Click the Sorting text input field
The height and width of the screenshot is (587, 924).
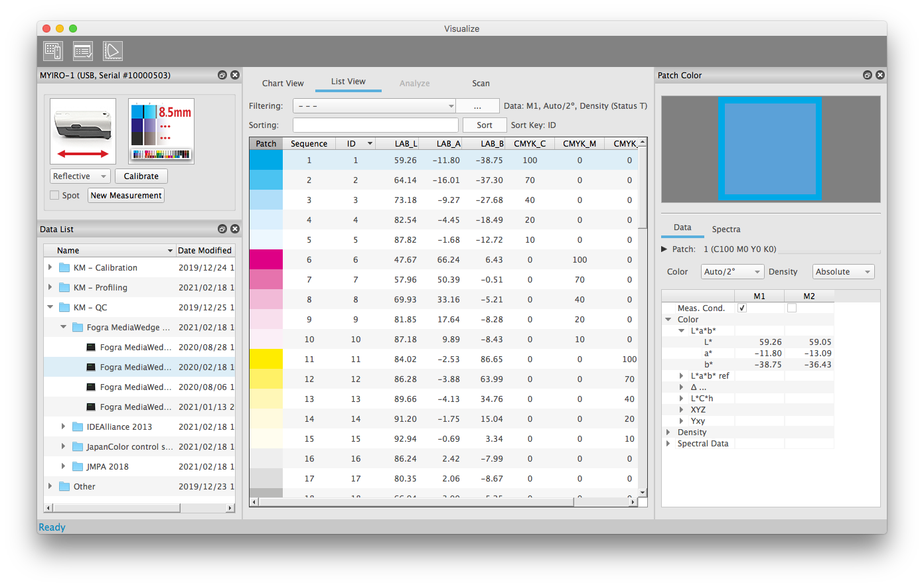tap(375, 125)
